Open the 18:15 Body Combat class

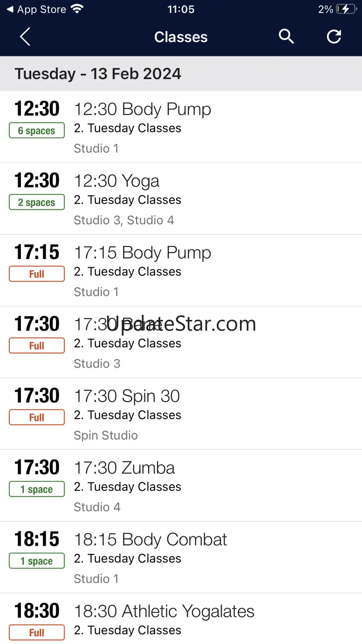pos(151,540)
